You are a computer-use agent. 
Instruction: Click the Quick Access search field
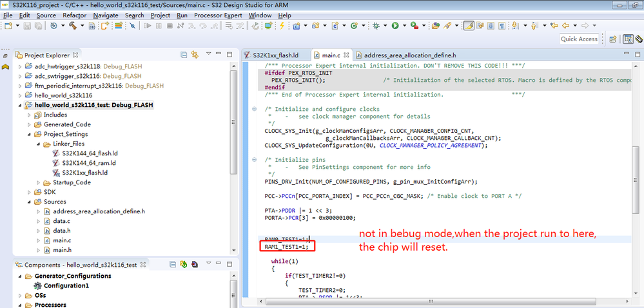pos(579,39)
